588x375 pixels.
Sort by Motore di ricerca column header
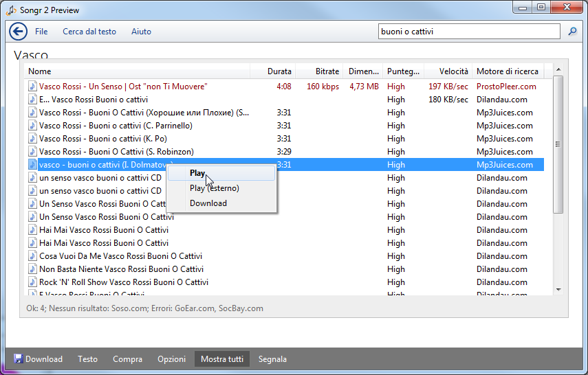508,71
